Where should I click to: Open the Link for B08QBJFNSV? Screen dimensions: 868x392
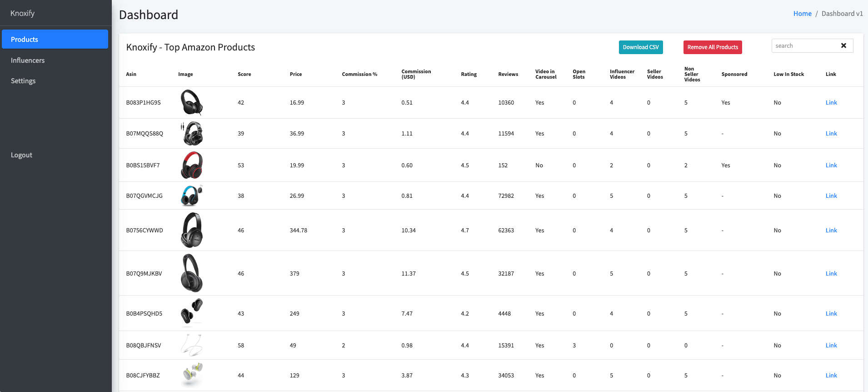[831, 345]
